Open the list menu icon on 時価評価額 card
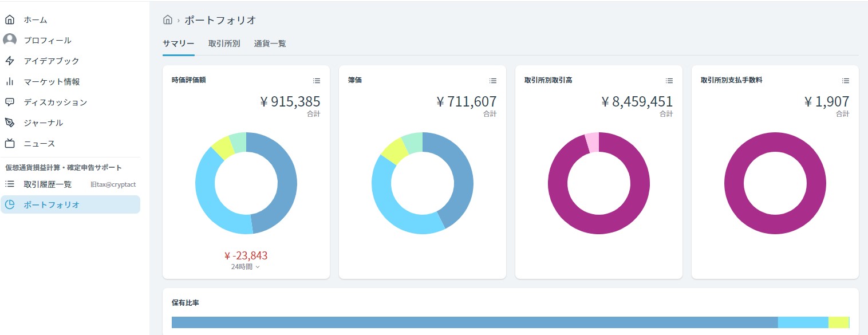 pyautogui.click(x=317, y=81)
